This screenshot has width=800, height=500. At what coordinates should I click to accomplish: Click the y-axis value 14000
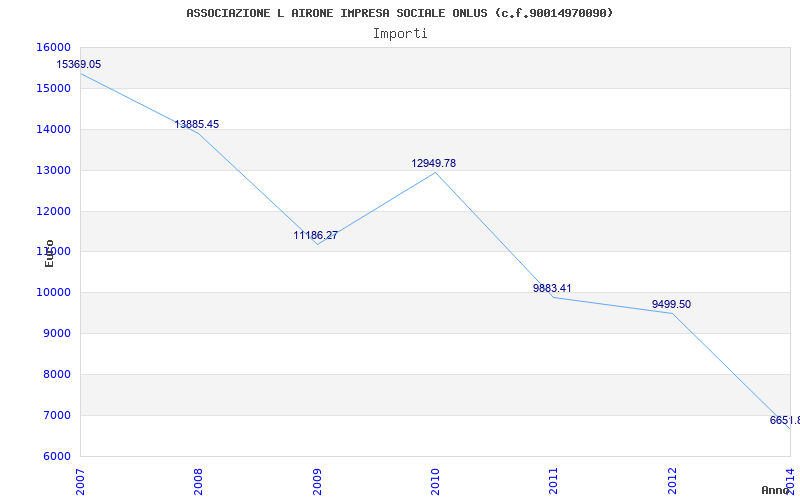click(x=54, y=130)
